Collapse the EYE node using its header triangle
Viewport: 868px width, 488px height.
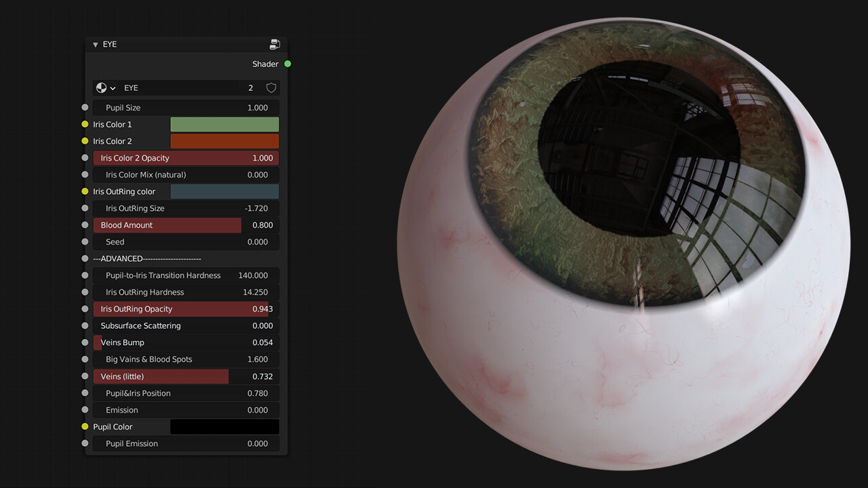[x=95, y=44]
